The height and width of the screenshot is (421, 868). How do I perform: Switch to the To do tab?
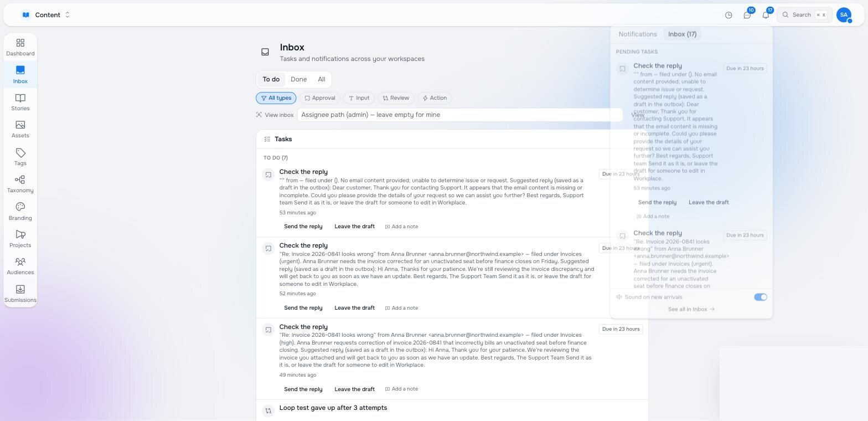click(x=271, y=79)
